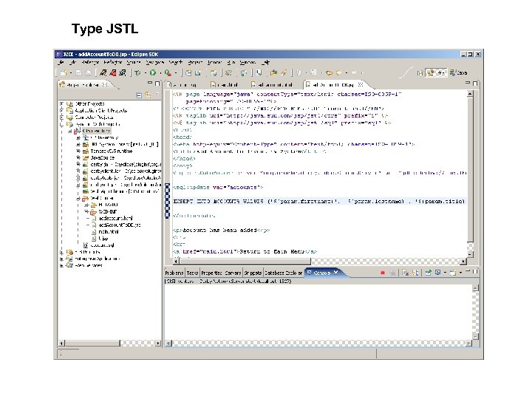
Task: Open dropdown next to the New icon
Action: [x=71, y=73]
